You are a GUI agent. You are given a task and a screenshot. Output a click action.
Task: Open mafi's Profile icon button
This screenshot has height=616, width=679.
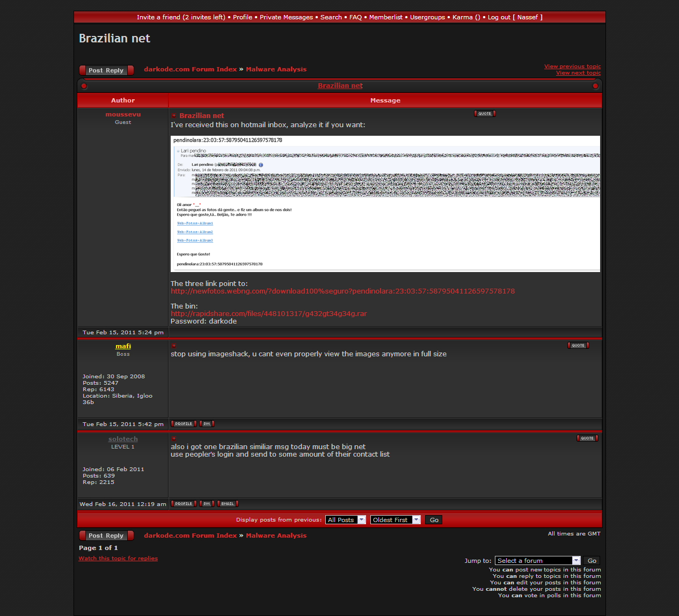(x=184, y=424)
